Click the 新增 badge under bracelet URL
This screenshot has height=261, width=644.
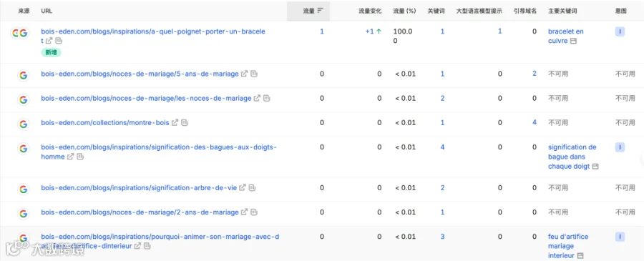click(51, 52)
